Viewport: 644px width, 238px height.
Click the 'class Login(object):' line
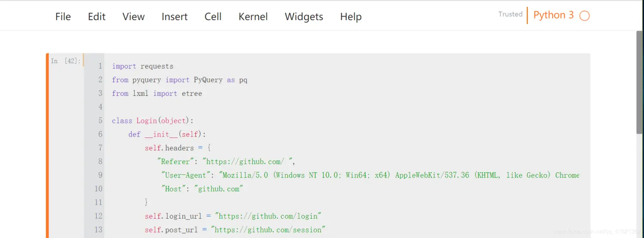(153, 121)
